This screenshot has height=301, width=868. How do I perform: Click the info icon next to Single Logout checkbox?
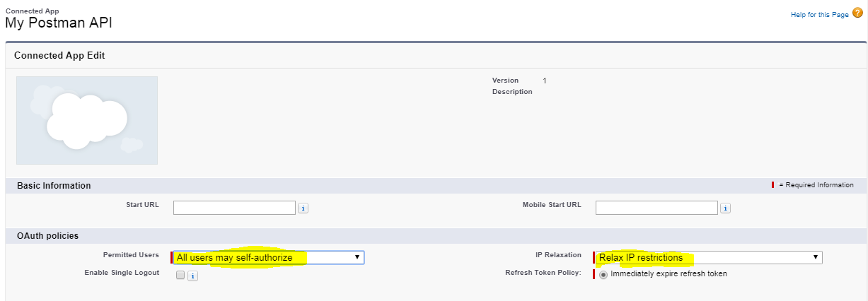tap(192, 276)
